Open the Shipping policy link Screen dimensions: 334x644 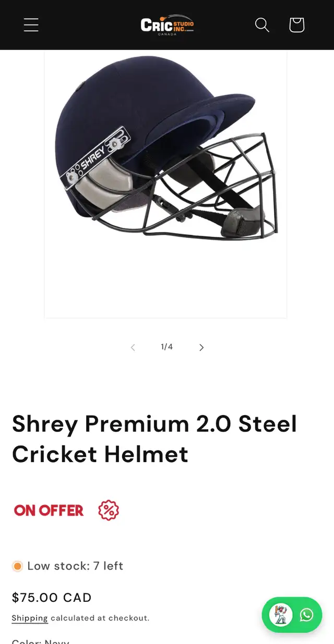click(30, 618)
